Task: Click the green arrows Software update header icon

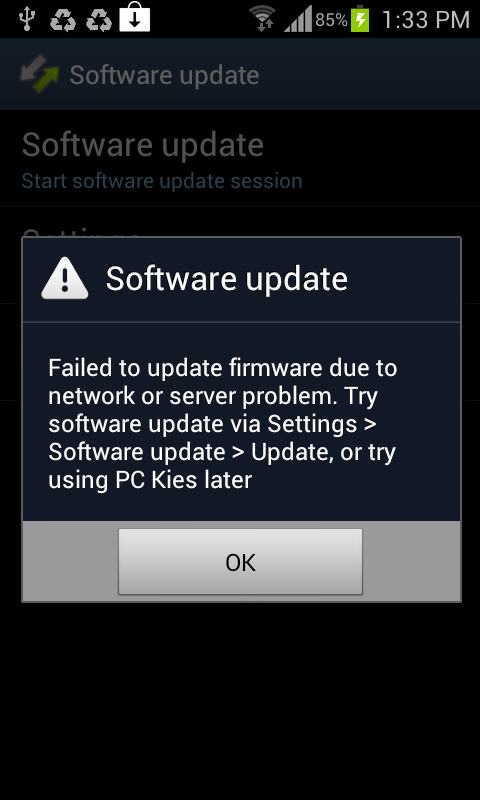Action: click(39, 74)
